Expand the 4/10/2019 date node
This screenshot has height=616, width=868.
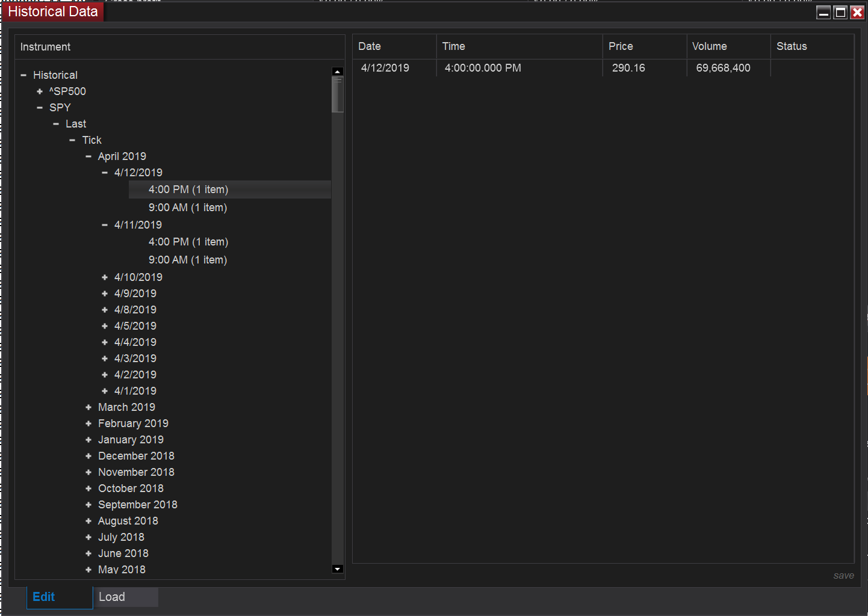105,277
